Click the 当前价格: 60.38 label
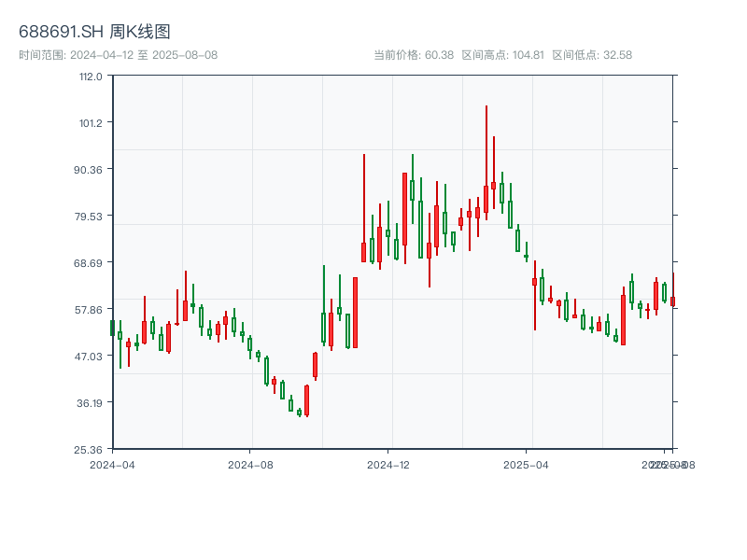Viewport: 747px width, 560px height. [414, 55]
